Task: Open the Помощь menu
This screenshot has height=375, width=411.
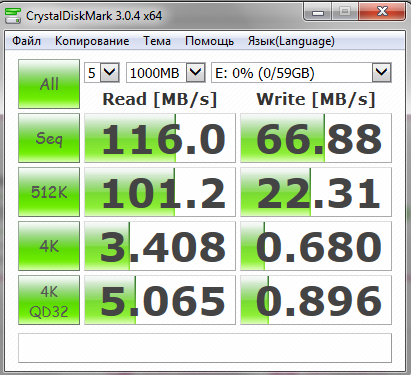Action: click(x=209, y=41)
